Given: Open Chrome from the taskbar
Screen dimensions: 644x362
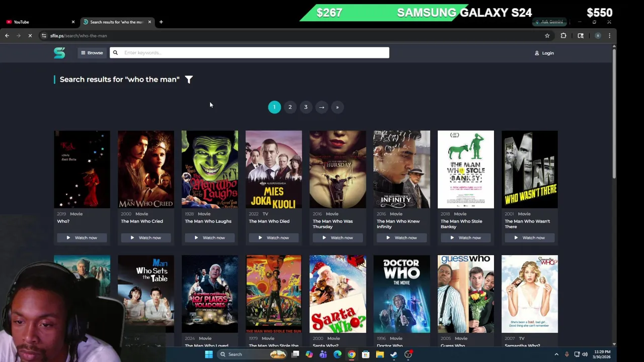Looking at the screenshot, I should pyautogui.click(x=352, y=354).
